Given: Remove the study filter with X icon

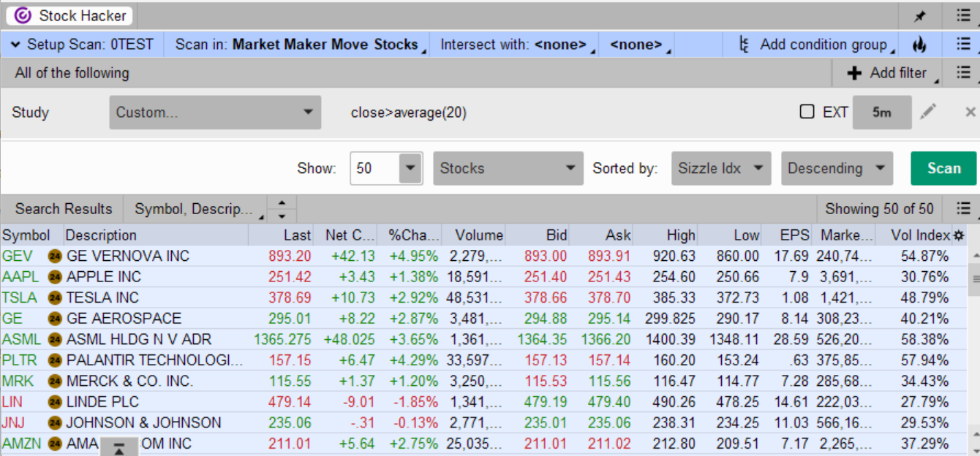Looking at the screenshot, I should tap(970, 112).
